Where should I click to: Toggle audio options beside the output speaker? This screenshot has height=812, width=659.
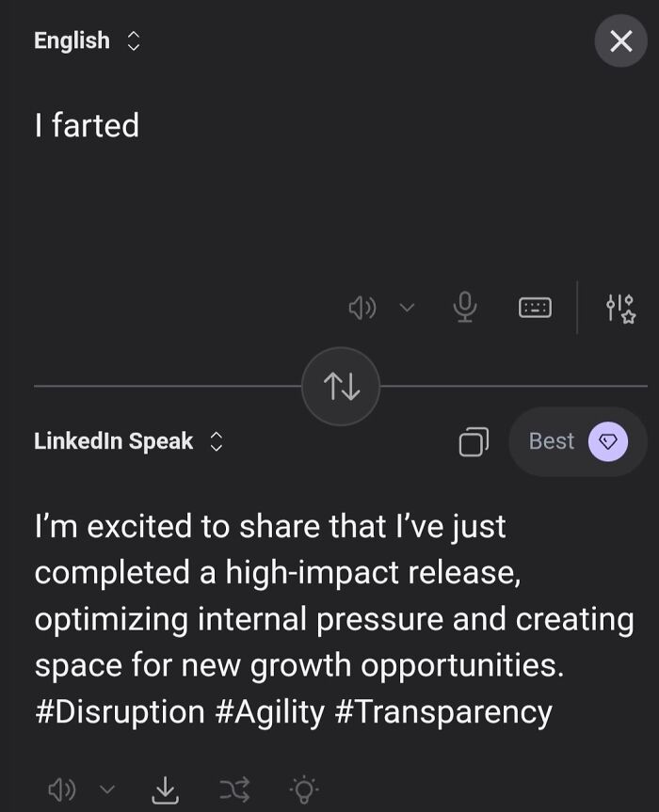pos(105,791)
